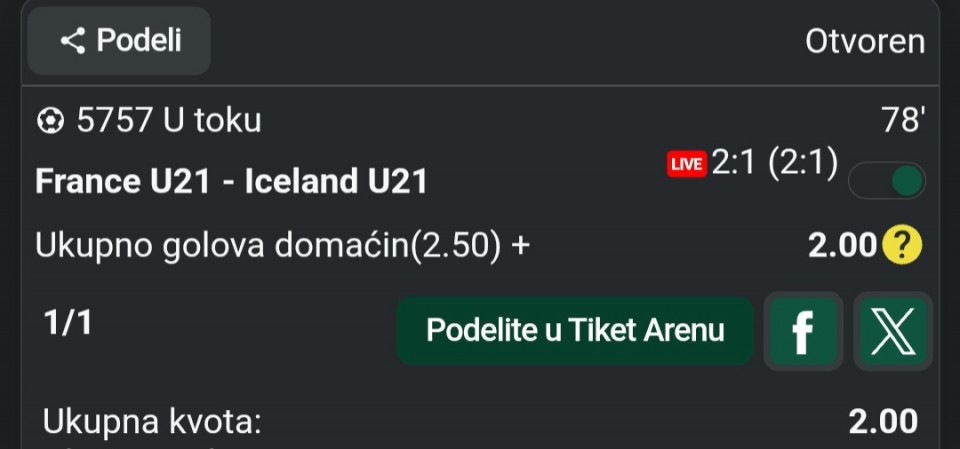Screen dimensions: 960x449
Task: Click the 1/1 selections counter
Action: pos(68,323)
